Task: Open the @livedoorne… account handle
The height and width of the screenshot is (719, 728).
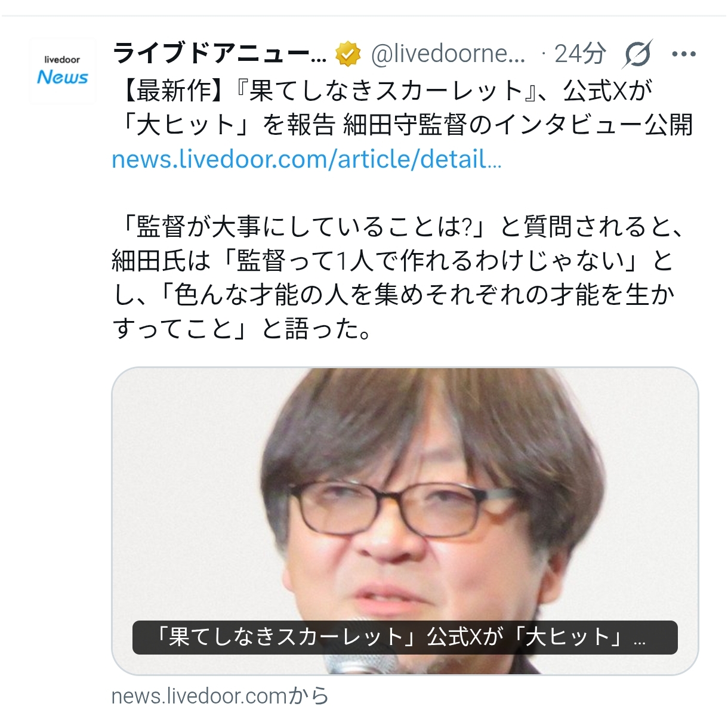Action: pyautogui.click(x=448, y=54)
